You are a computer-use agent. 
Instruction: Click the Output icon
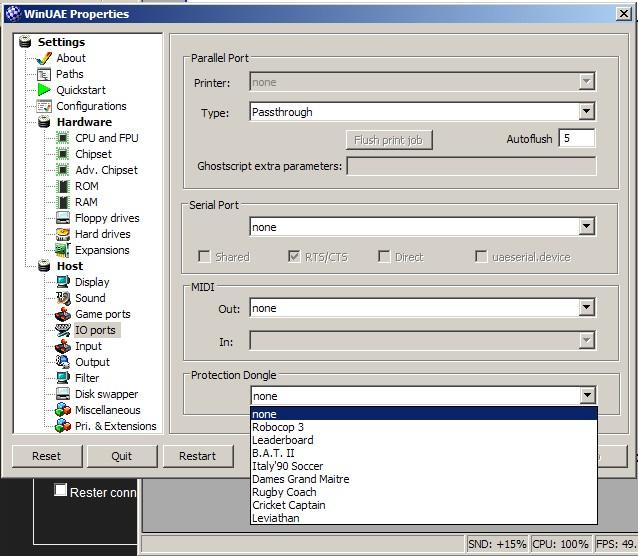pyautogui.click(x=63, y=362)
